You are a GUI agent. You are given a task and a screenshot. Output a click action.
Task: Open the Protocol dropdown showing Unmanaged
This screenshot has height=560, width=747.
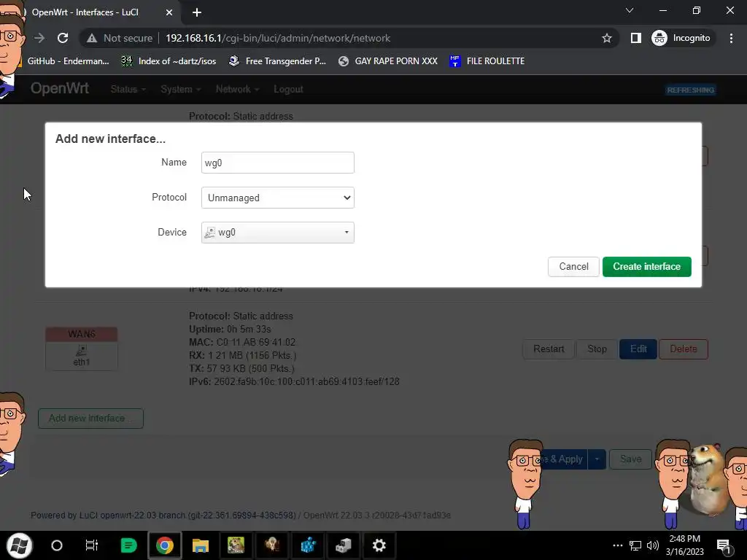(x=278, y=198)
